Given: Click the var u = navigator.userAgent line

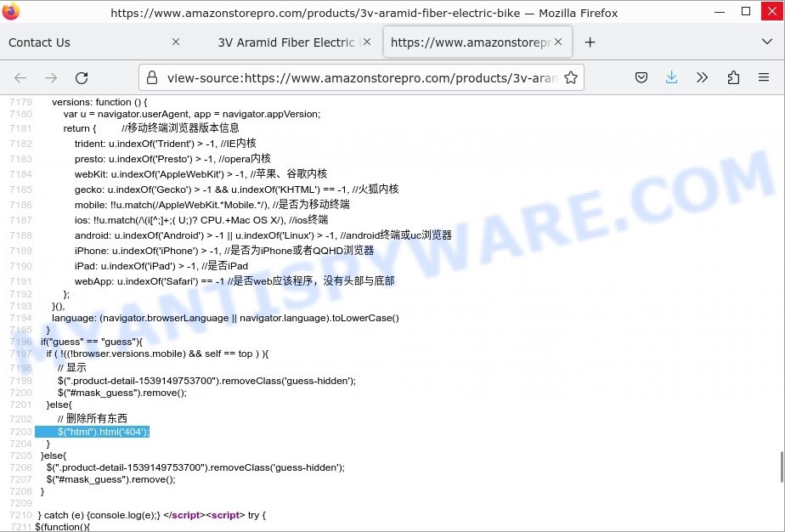Looking at the screenshot, I should coord(192,114).
